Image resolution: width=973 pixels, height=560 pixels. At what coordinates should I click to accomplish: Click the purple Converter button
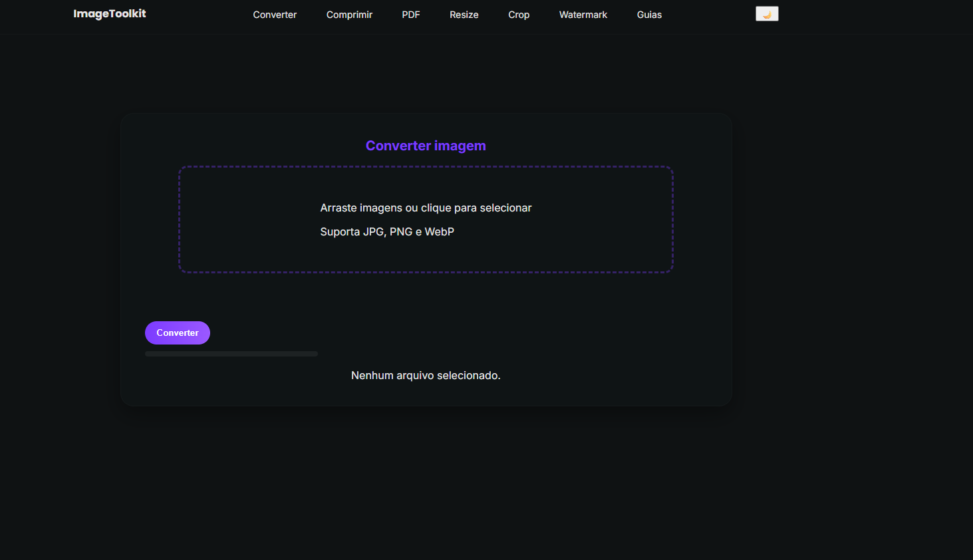coord(178,333)
